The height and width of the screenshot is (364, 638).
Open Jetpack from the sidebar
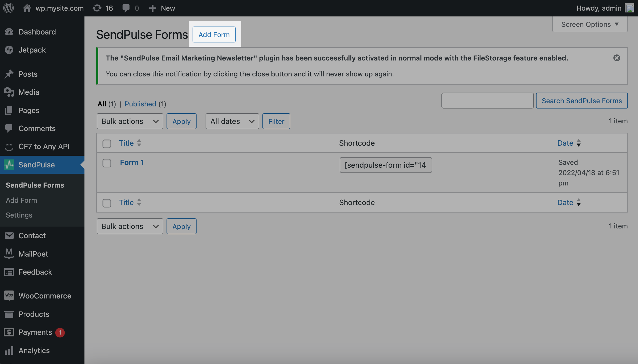coord(32,50)
